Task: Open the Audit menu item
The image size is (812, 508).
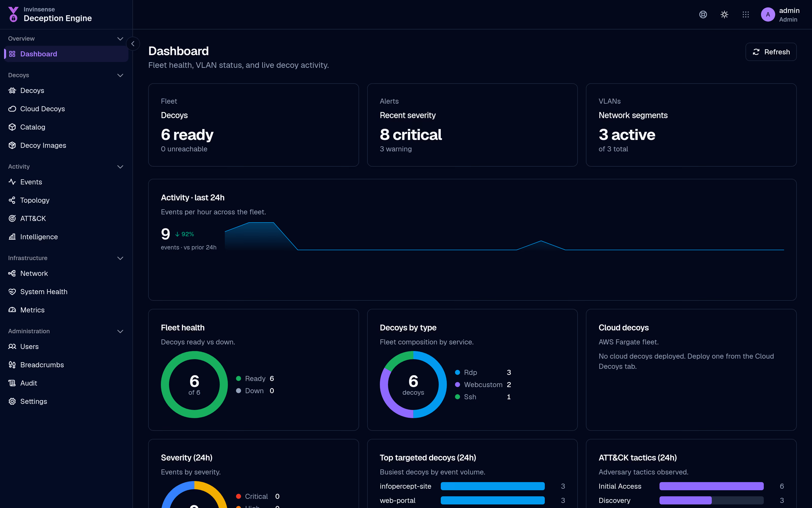Action: (x=66, y=383)
